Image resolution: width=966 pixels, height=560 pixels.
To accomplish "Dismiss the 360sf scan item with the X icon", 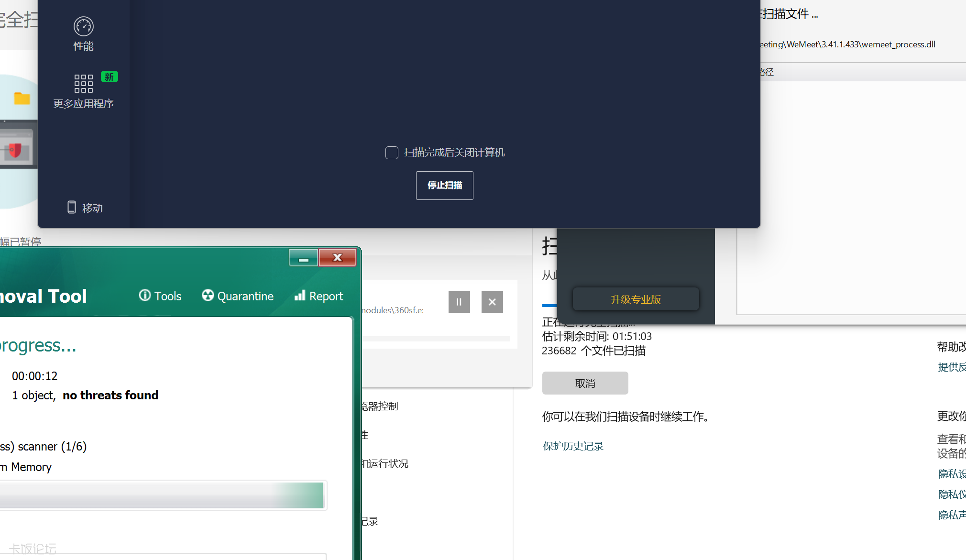I will (x=492, y=302).
